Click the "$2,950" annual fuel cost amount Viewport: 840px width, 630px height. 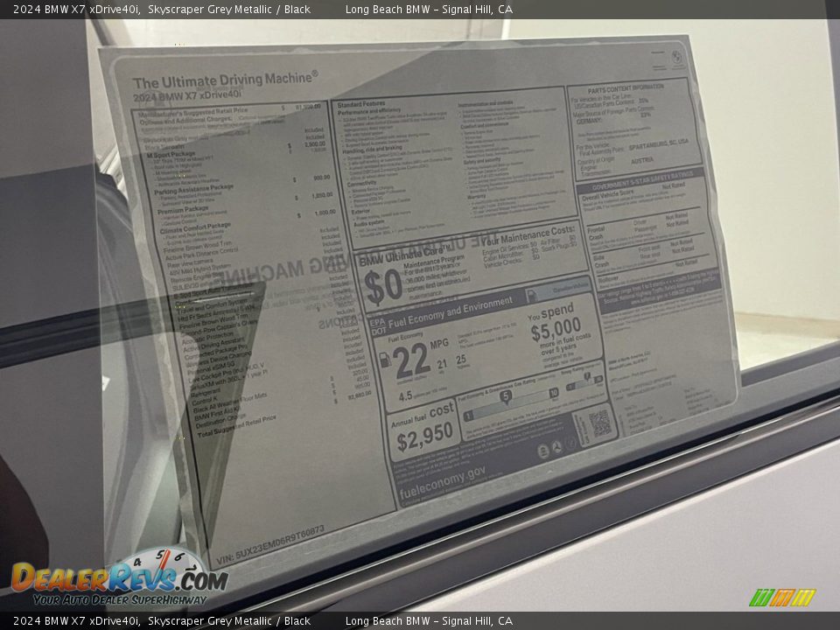(425, 437)
